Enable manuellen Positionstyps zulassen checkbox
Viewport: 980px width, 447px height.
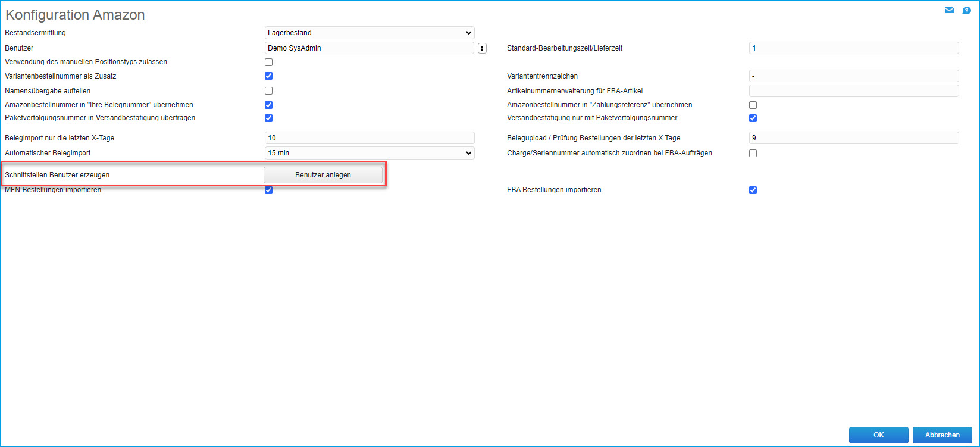(x=269, y=62)
